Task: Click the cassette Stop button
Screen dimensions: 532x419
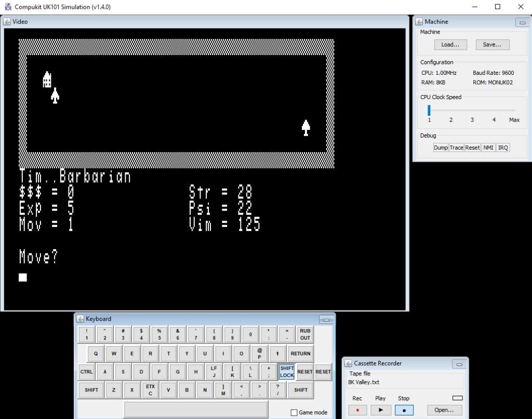Action: (404, 410)
